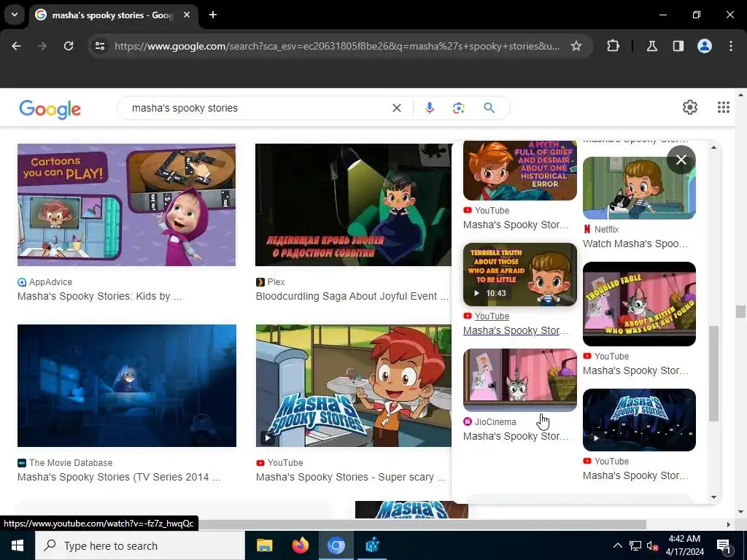Open the notification center icon
This screenshot has width=747, height=560.
723,545
